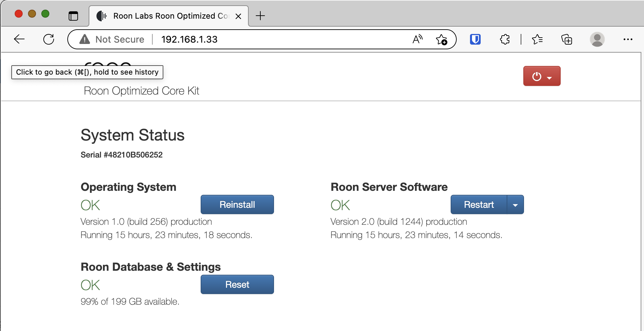Restart the Roon Server Software
The height and width of the screenshot is (331, 644).
pyautogui.click(x=479, y=205)
